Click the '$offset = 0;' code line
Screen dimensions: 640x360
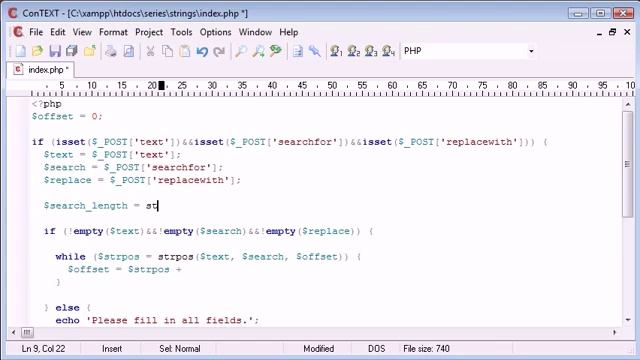[x=67, y=116]
